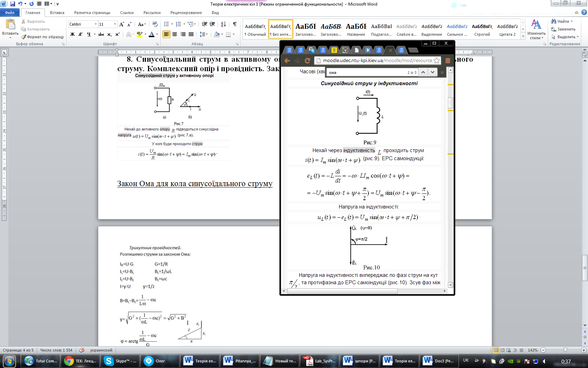The height and width of the screenshot is (368, 588).
Task: Click the Заменить button
Action: (x=563, y=29)
